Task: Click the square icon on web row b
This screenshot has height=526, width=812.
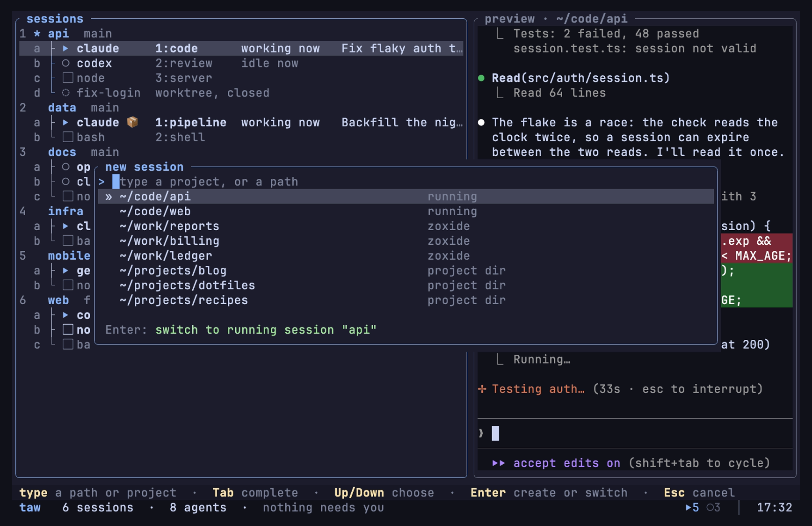Action: (68, 329)
